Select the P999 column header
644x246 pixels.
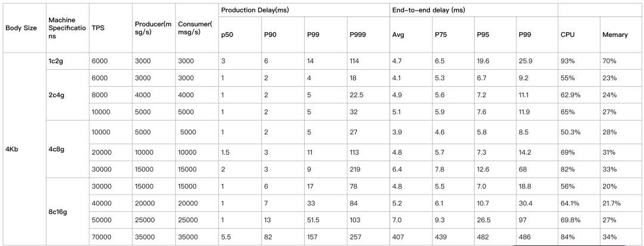click(x=368, y=35)
